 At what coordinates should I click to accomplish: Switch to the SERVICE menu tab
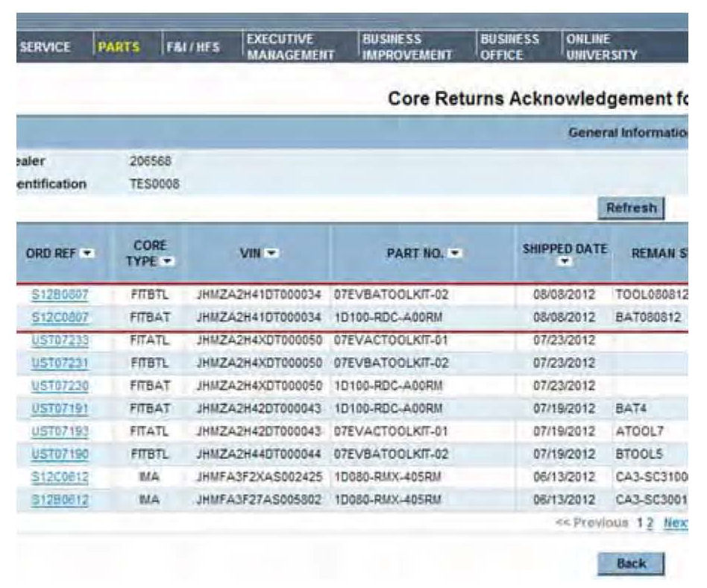[45, 47]
